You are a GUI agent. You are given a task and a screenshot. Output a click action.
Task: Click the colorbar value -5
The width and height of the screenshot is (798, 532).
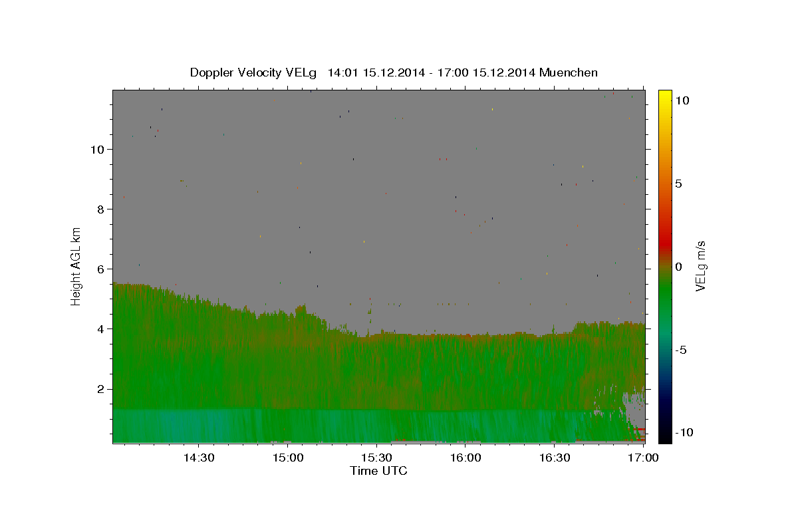tap(680, 350)
